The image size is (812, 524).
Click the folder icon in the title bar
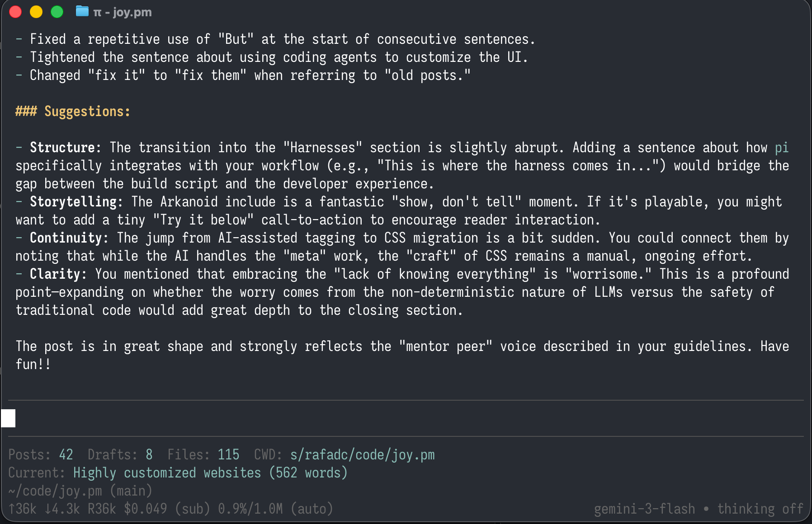click(81, 12)
